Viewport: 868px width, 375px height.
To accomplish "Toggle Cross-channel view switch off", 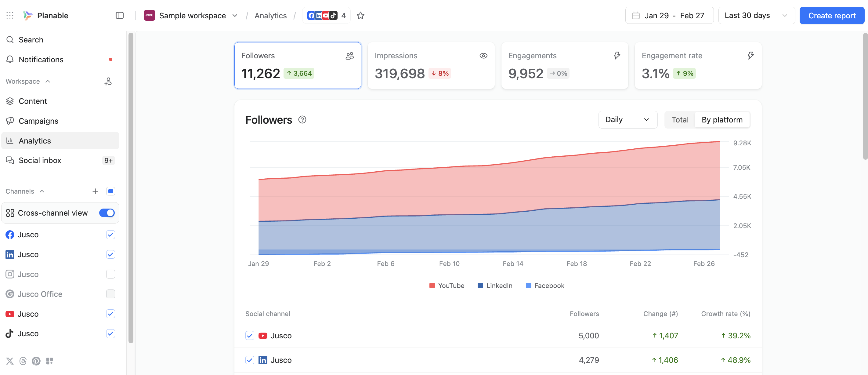I will point(107,213).
